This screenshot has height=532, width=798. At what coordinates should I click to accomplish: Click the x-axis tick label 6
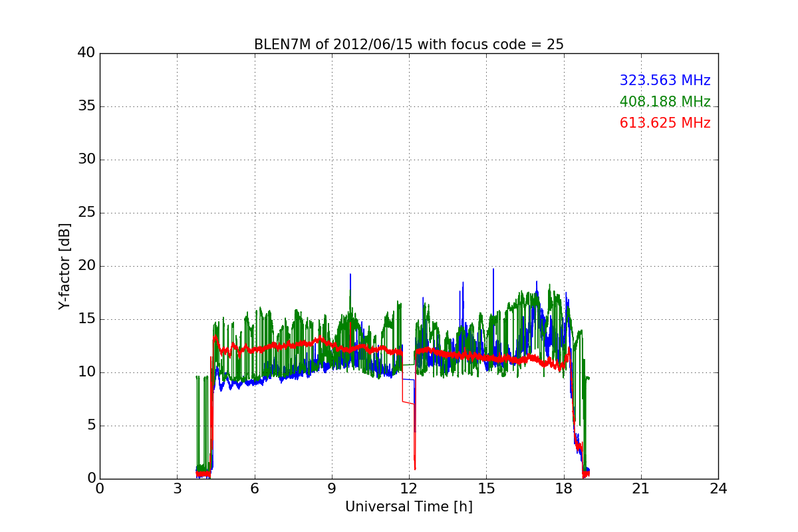254,489
